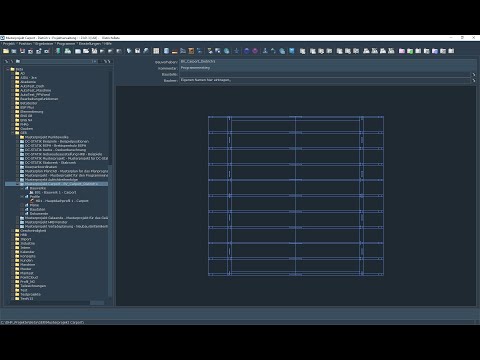The height and width of the screenshot is (360, 480).
Task: Click into the Bauvorhaben field
Action: coord(328,62)
